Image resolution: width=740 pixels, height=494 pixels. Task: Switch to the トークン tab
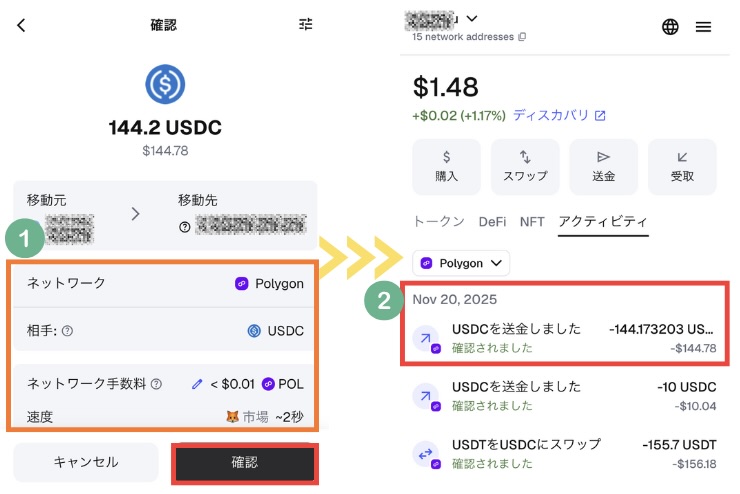coord(438,221)
